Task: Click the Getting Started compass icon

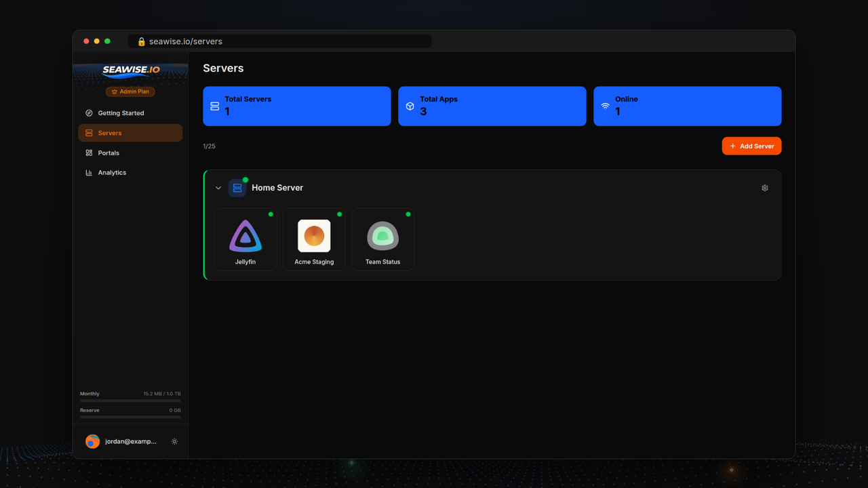Action: (89, 113)
